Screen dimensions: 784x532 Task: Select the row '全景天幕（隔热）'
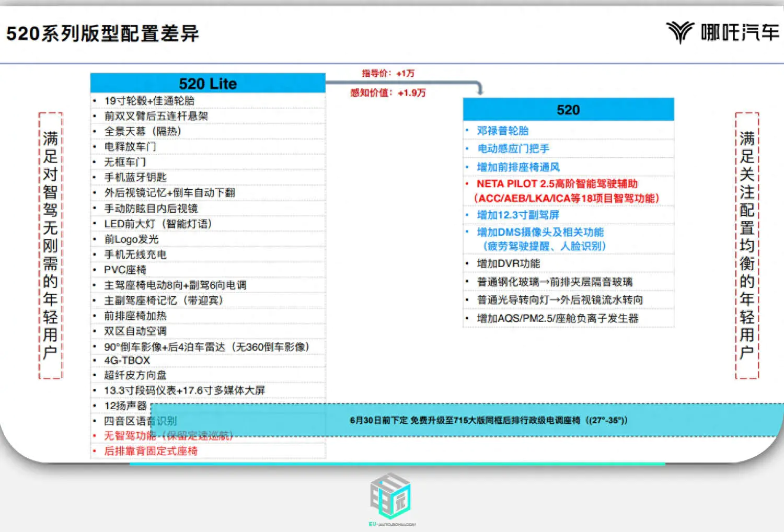[208, 131]
